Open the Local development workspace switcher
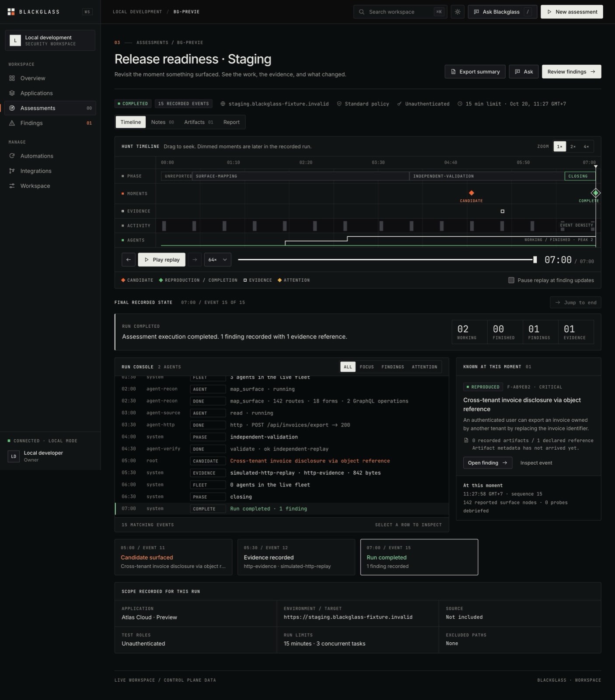 [x=50, y=40]
